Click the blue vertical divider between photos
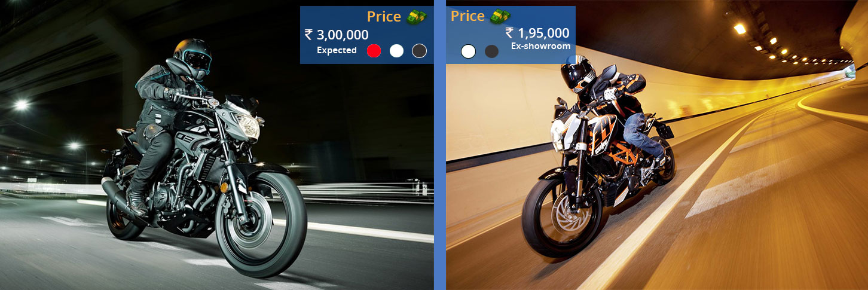Screen dimensions: 868x290 pos(439,145)
